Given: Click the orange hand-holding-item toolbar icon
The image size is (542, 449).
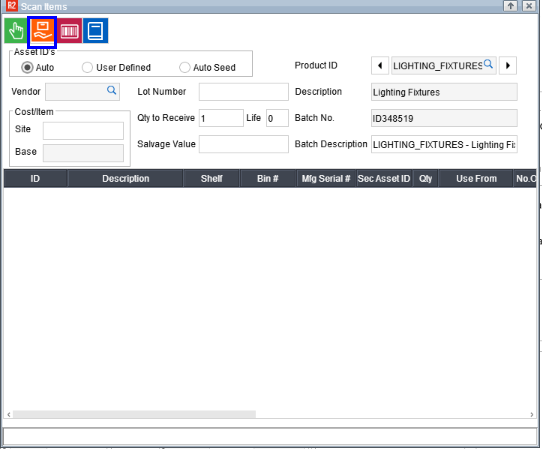Looking at the screenshot, I should pyautogui.click(x=42, y=31).
